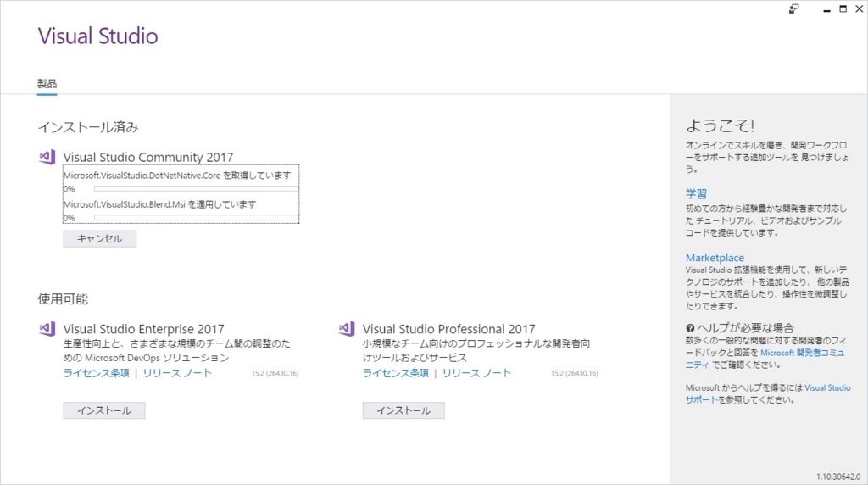868x485 pixels.
Task: Click the Visual Studio Enterprise 2017 title
Action: pyautogui.click(x=144, y=329)
